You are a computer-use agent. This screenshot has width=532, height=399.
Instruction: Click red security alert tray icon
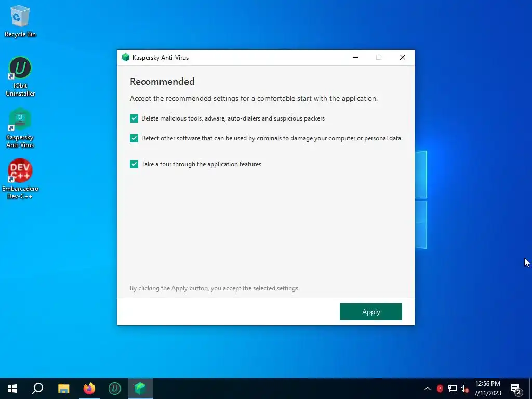(440, 389)
